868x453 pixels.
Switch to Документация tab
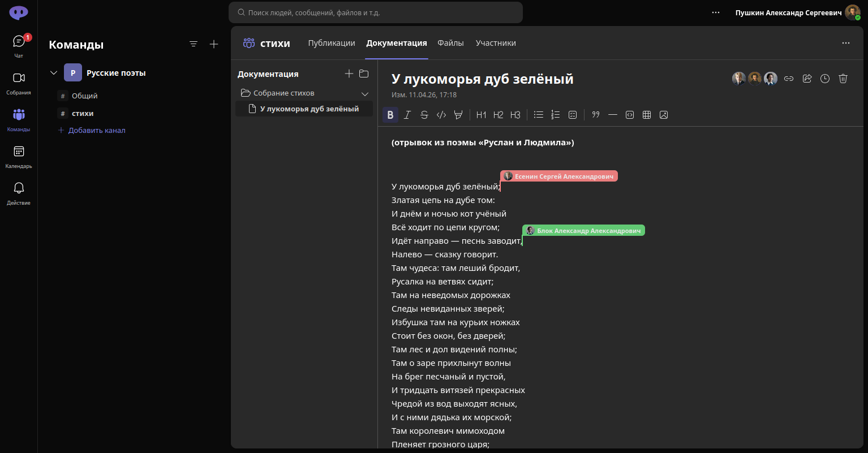click(397, 43)
